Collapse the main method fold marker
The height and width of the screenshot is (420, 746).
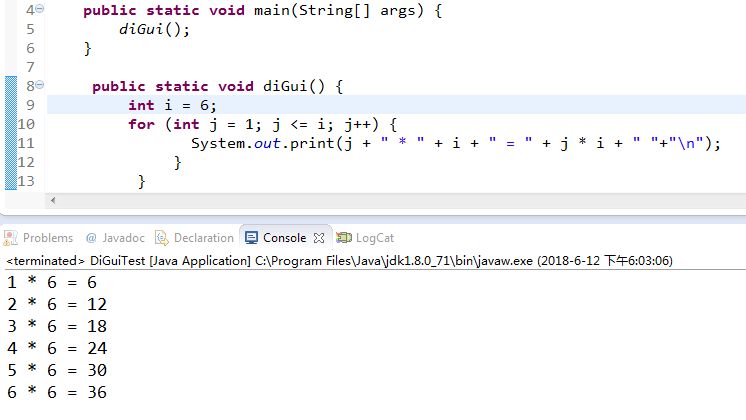[40, 9]
